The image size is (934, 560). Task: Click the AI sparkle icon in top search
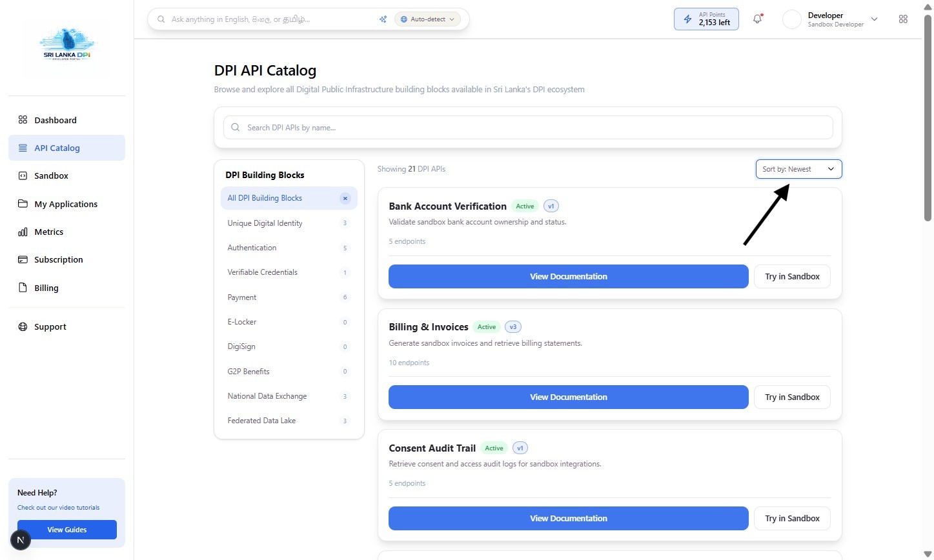pyautogui.click(x=383, y=19)
